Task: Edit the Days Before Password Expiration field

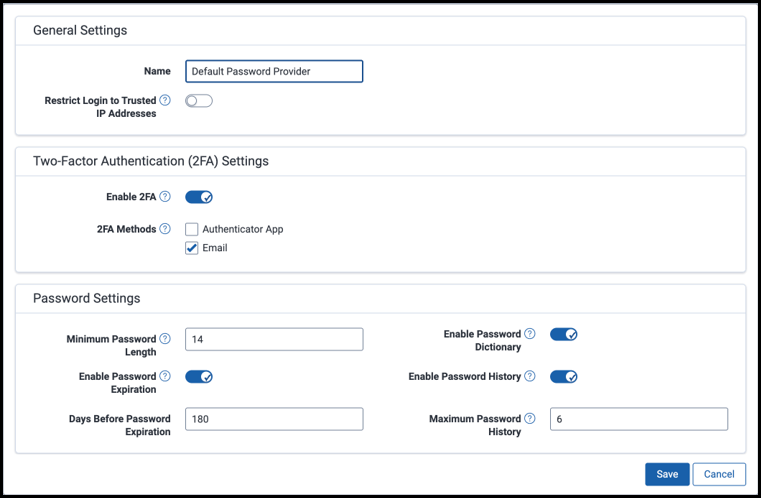Action: [x=274, y=419]
